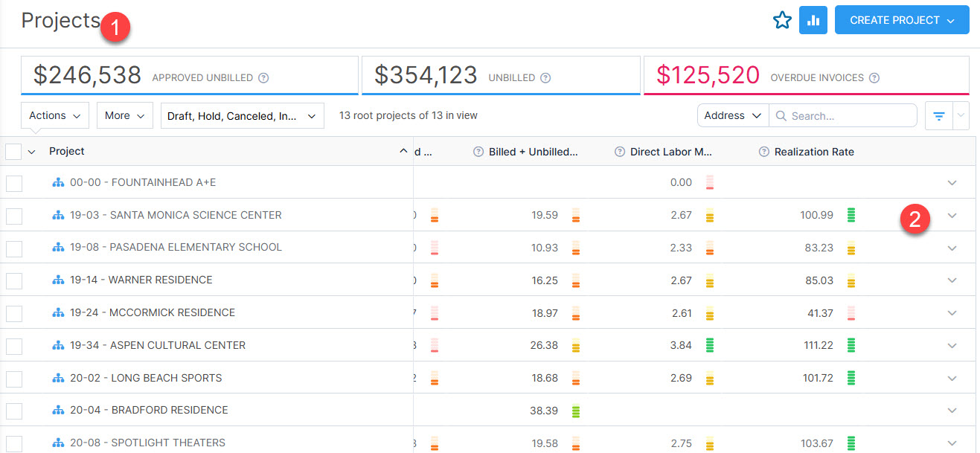Click the Create Project button
This screenshot has height=453, width=980.
coord(901,20)
